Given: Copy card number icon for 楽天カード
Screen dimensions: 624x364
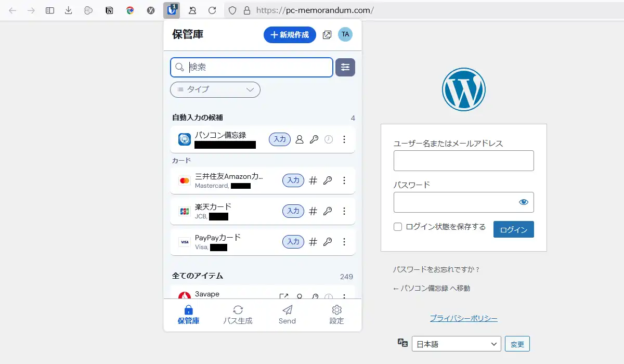Looking at the screenshot, I should 313,211.
